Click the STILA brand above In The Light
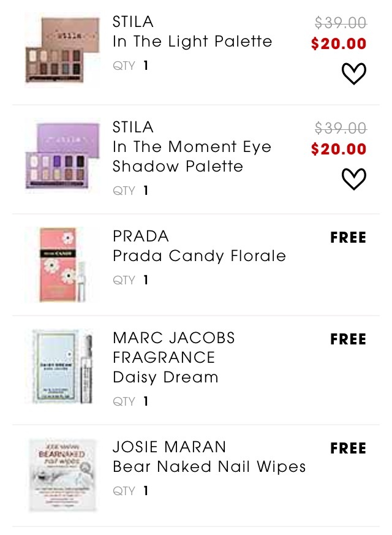Image resolution: width=392 pixels, height=535 pixels. [x=133, y=22]
